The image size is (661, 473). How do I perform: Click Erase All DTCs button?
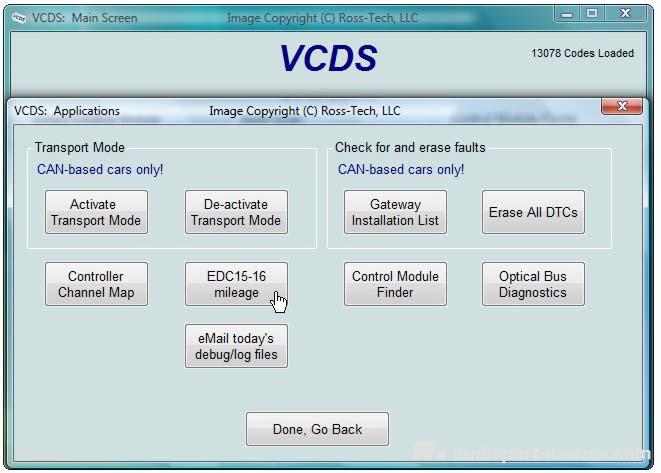533,212
